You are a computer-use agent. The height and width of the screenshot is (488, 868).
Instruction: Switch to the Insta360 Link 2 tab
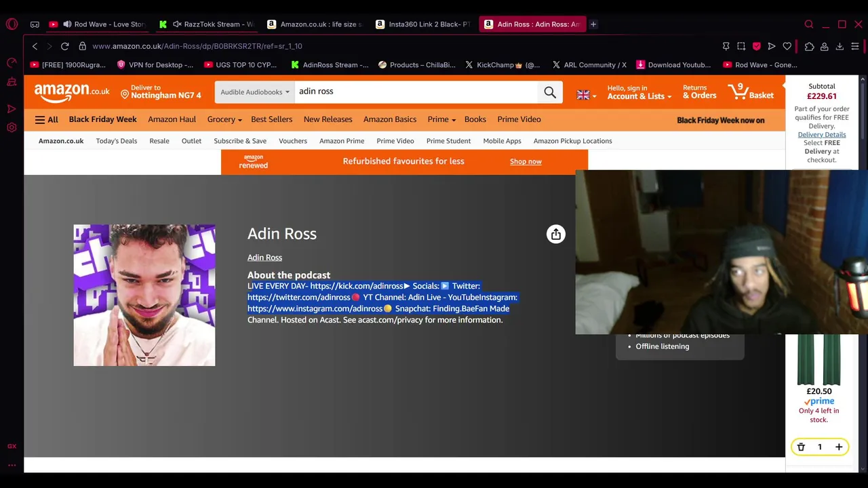424,24
